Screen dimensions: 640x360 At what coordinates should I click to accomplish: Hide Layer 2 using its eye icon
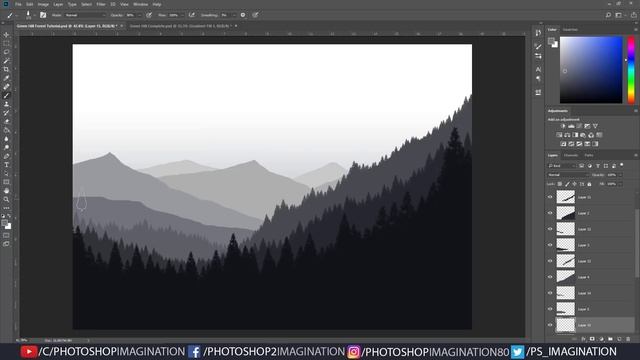(550, 213)
